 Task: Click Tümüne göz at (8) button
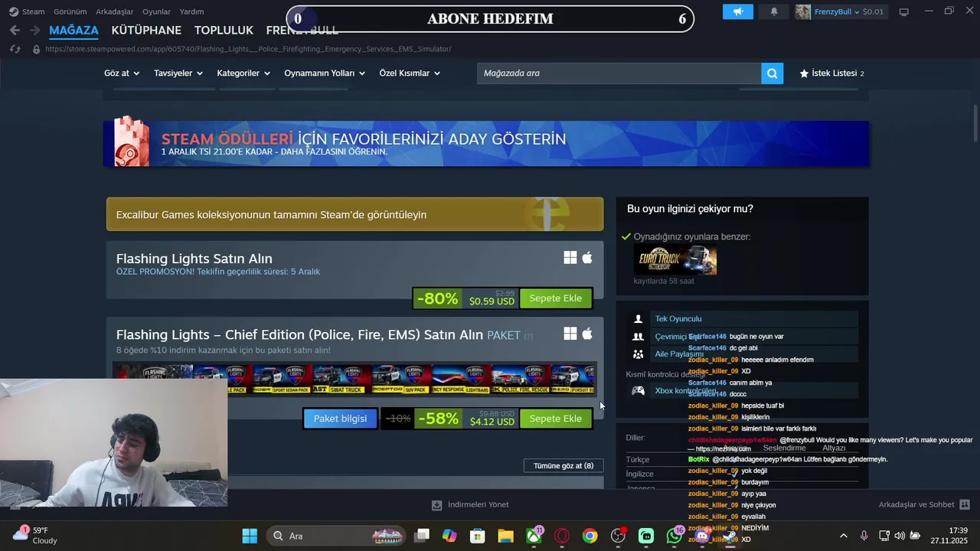point(563,466)
